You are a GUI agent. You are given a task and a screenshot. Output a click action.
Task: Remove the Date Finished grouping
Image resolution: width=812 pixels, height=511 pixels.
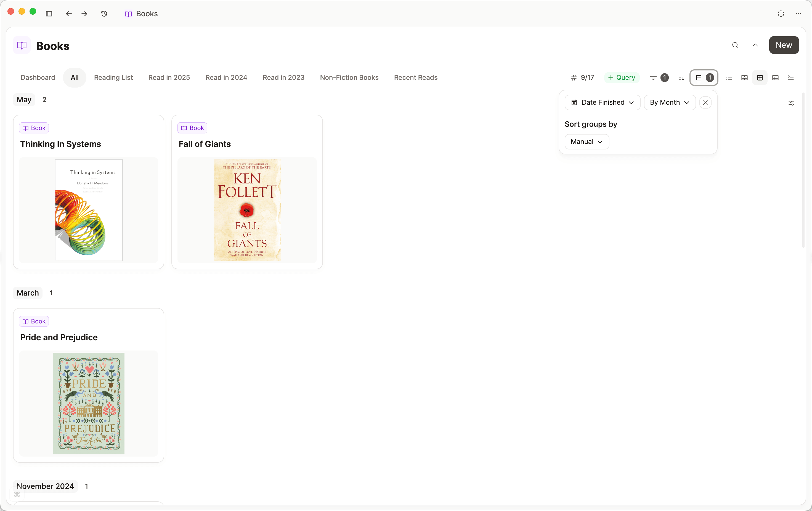[705, 102]
